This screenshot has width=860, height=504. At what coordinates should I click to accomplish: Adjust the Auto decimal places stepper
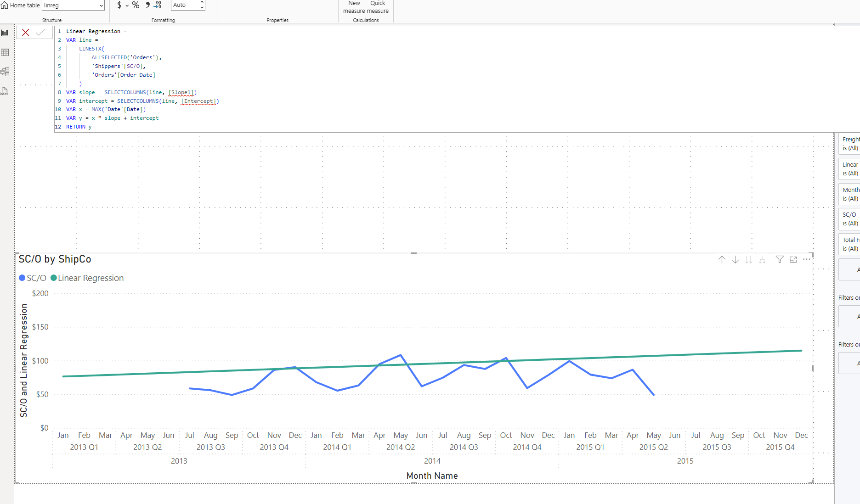click(x=202, y=5)
